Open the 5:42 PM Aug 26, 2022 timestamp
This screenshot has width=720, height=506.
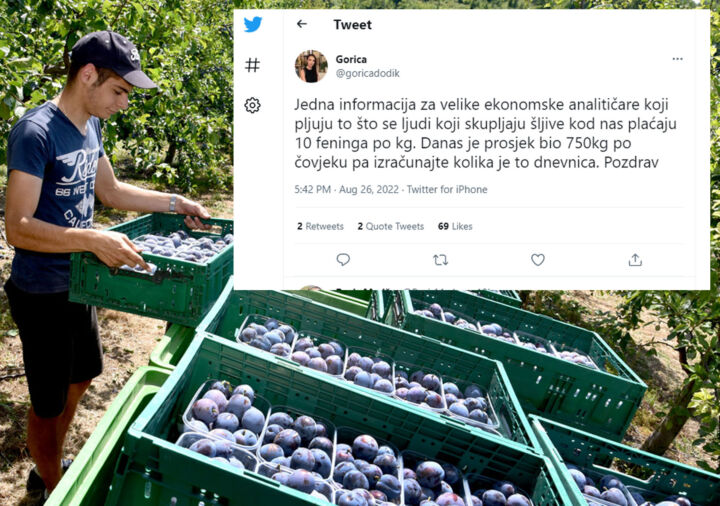click(x=346, y=190)
